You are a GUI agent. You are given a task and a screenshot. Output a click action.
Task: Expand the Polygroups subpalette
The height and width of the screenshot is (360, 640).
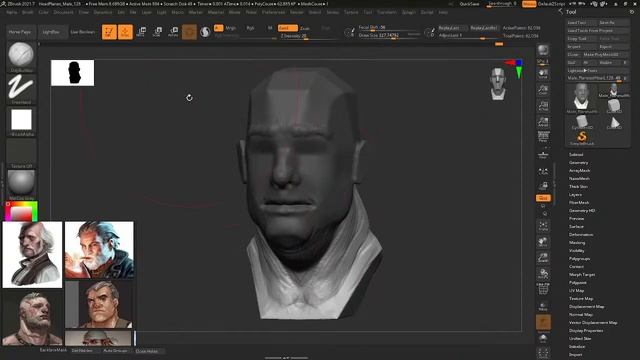[x=579, y=259]
